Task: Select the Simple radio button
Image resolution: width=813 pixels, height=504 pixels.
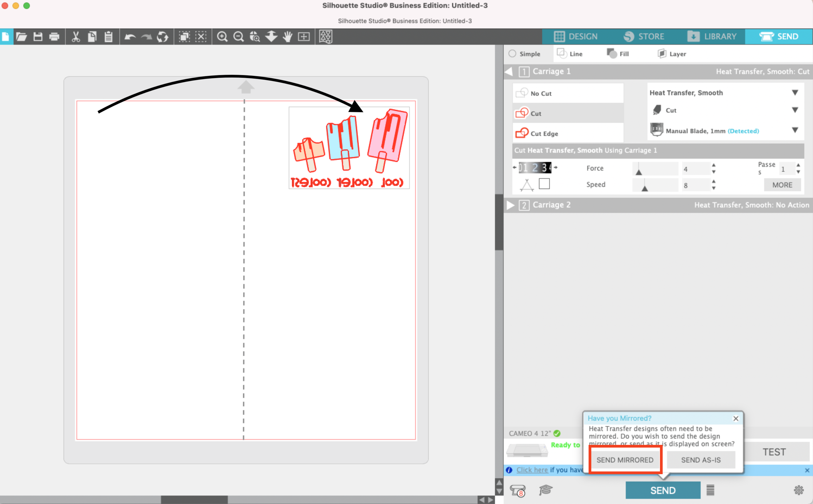Action: 513,54
